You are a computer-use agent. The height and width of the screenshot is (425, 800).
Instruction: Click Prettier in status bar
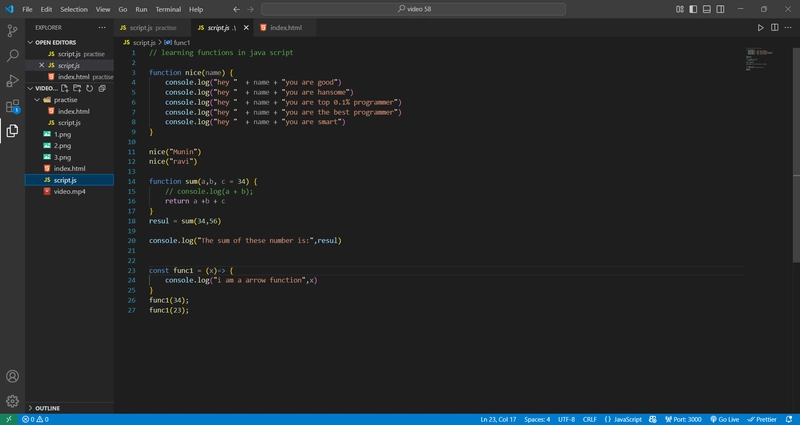pos(762,419)
